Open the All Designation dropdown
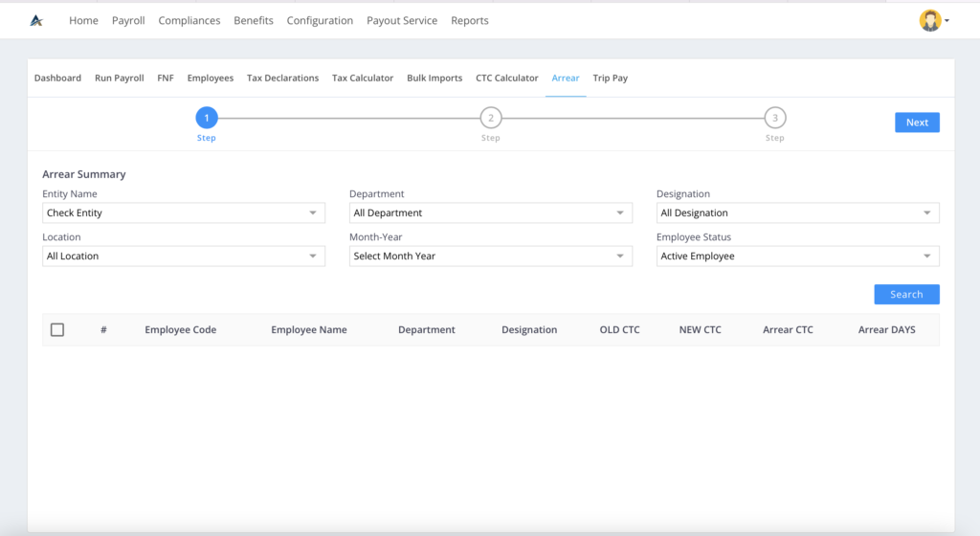This screenshot has height=536, width=980. tap(797, 213)
